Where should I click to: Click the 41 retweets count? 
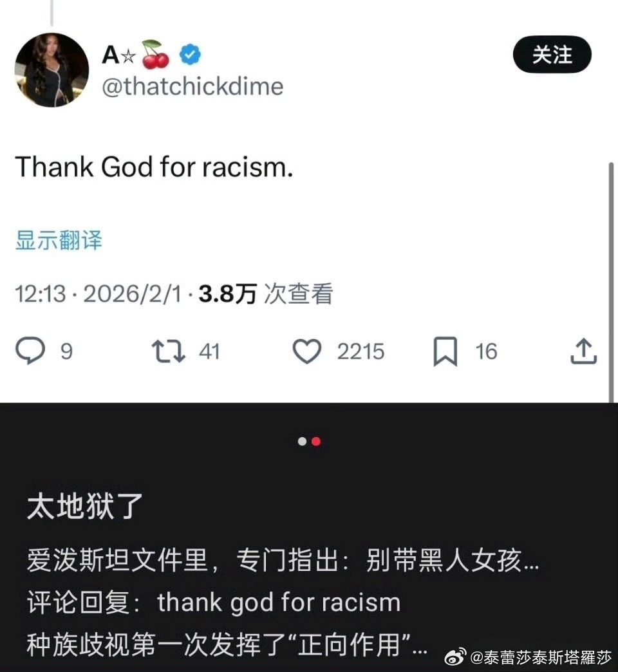pos(209,351)
